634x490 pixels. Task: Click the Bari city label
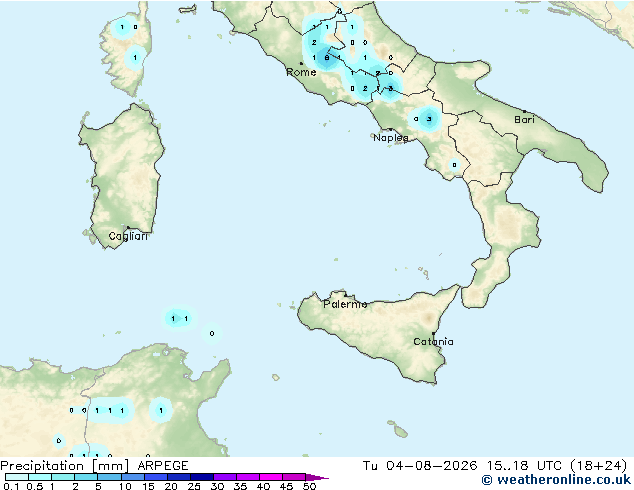(524, 119)
